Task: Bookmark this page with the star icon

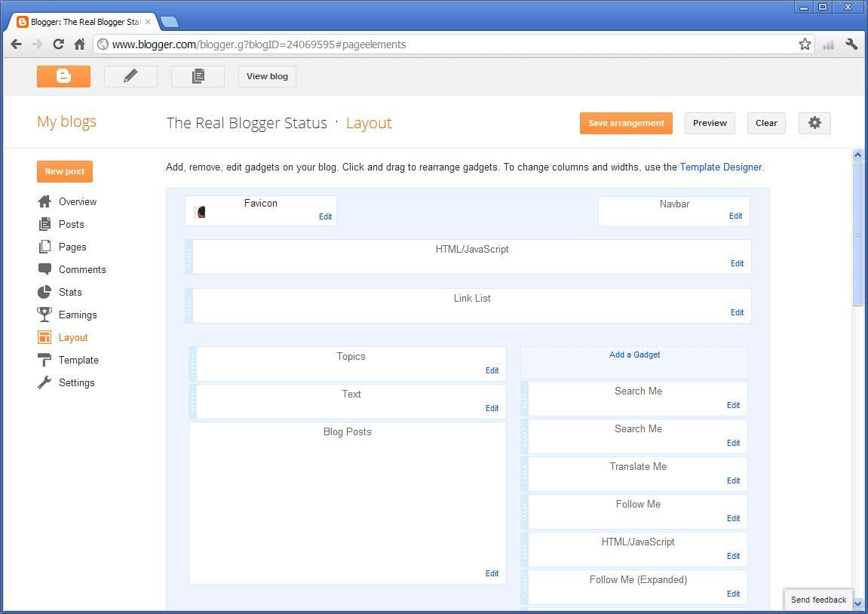Action: (x=805, y=45)
